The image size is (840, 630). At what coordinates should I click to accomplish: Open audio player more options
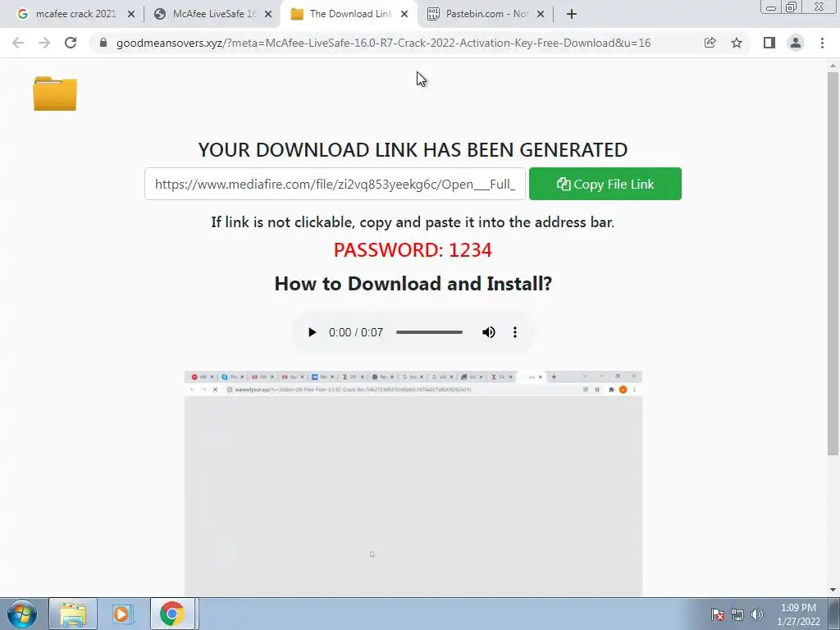pos(515,332)
